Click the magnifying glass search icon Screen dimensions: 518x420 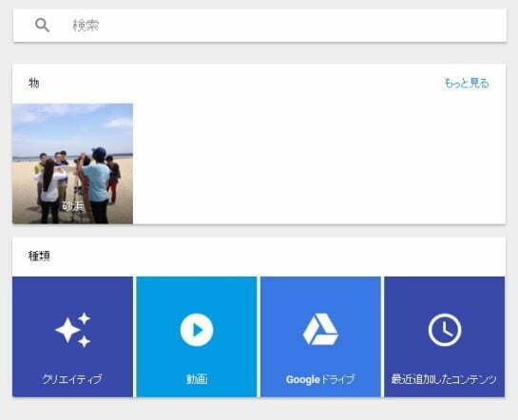coord(42,25)
